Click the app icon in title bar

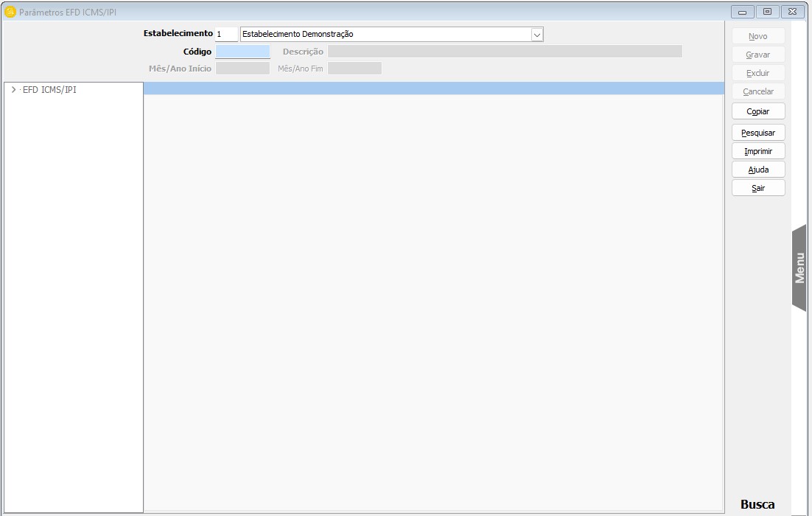pos(10,12)
